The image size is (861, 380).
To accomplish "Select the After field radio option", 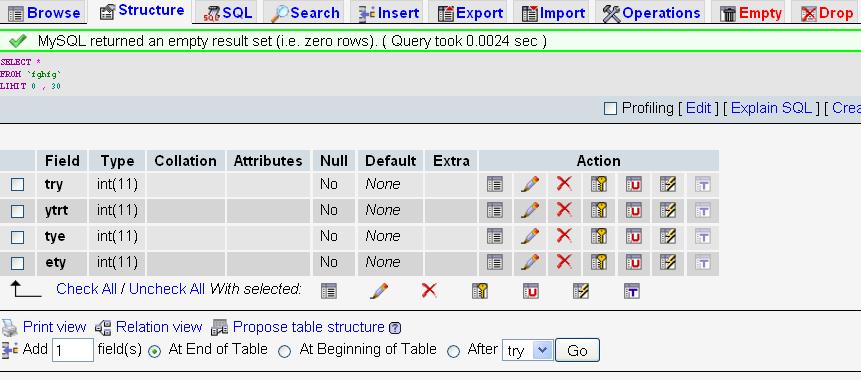I will point(453,351).
